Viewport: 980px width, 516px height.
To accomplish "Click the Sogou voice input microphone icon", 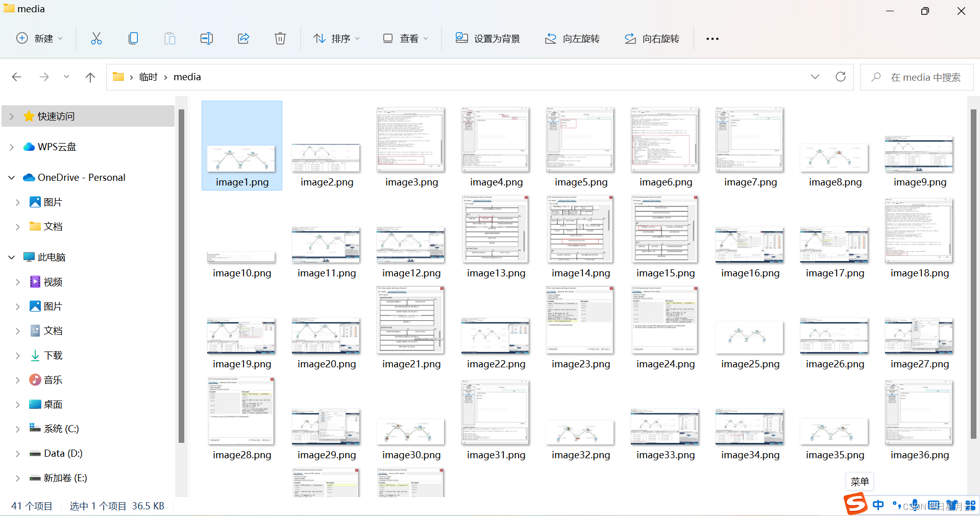I will (x=915, y=505).
